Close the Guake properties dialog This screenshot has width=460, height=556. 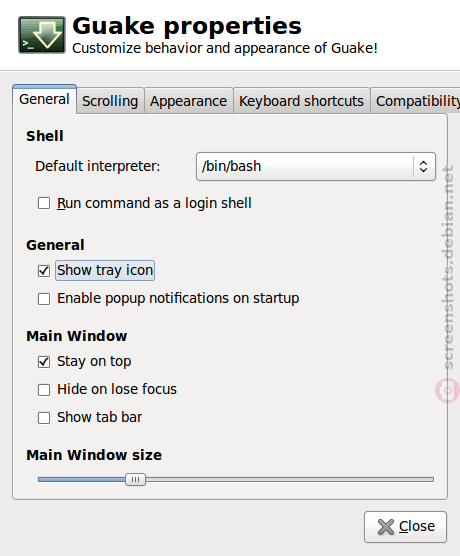[405, 527]
